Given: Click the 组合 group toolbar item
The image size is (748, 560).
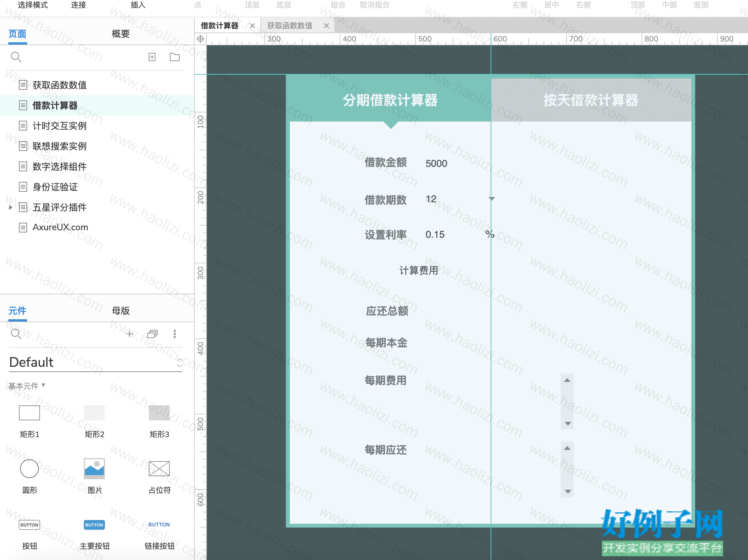Looking at the screenshot, I should 338,5.
